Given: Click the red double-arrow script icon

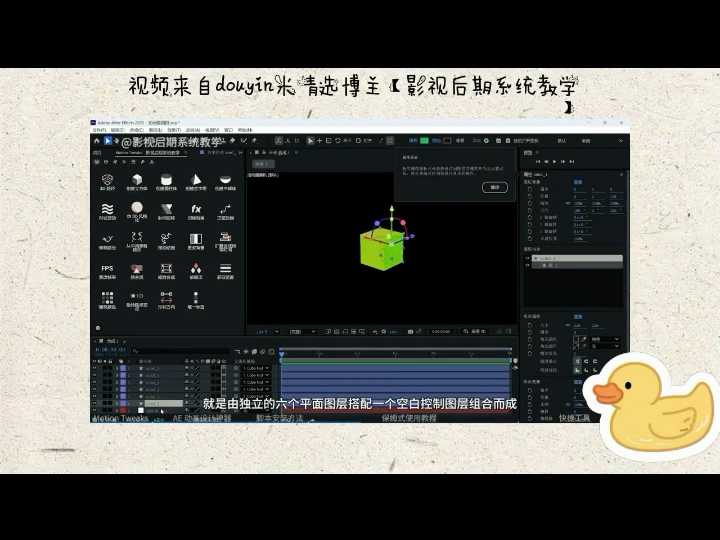Looking at the screenshot, I should [x=166, y=297].
